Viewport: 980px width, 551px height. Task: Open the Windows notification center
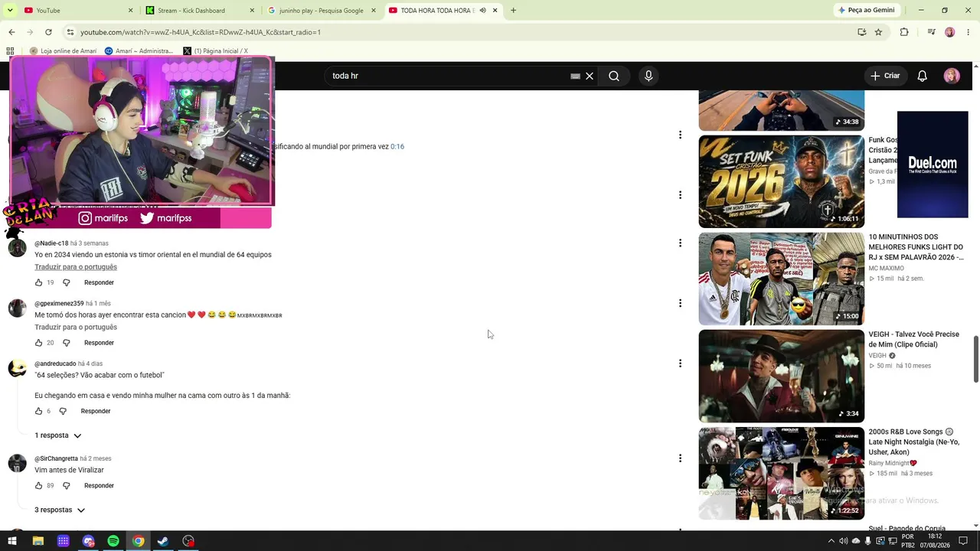coord(964,541)
